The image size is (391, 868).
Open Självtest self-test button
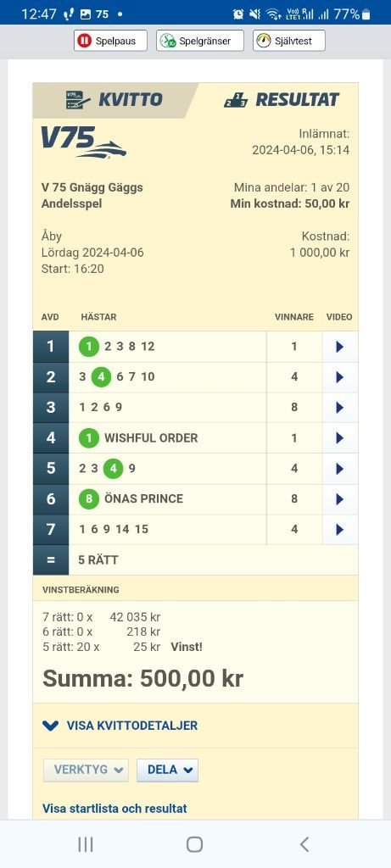coord(289,41)
